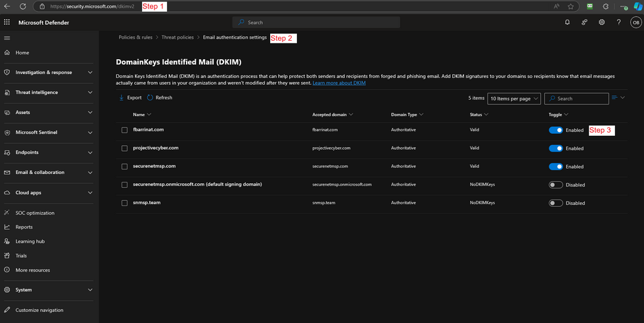The image size is (644, 323).
Task: Expand Email & collaboration chevron
Action: pos(90,173)
